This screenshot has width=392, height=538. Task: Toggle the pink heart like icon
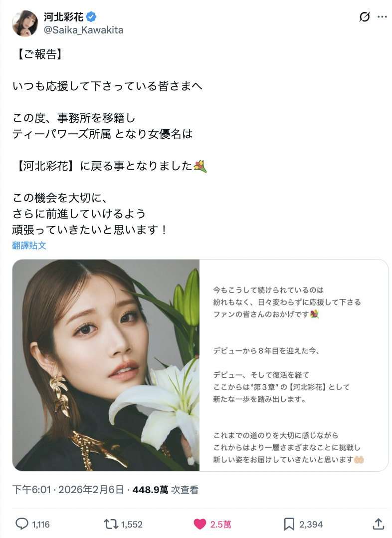[199, 524]
